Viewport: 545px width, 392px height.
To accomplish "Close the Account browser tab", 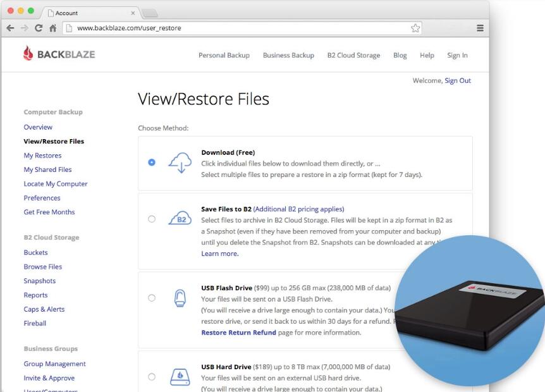I will pyautogui.click(x=133, y=13).
